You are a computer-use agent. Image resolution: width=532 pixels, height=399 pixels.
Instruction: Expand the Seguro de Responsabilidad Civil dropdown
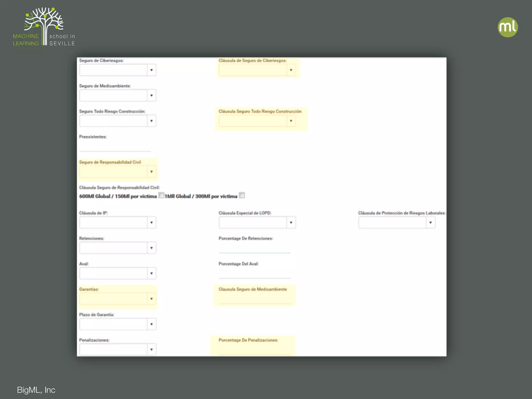click(x=151, y=172)
